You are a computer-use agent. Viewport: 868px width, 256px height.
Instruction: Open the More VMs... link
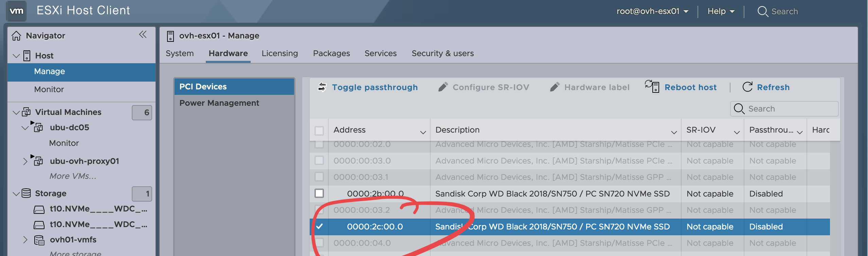(x=73, y=176)
